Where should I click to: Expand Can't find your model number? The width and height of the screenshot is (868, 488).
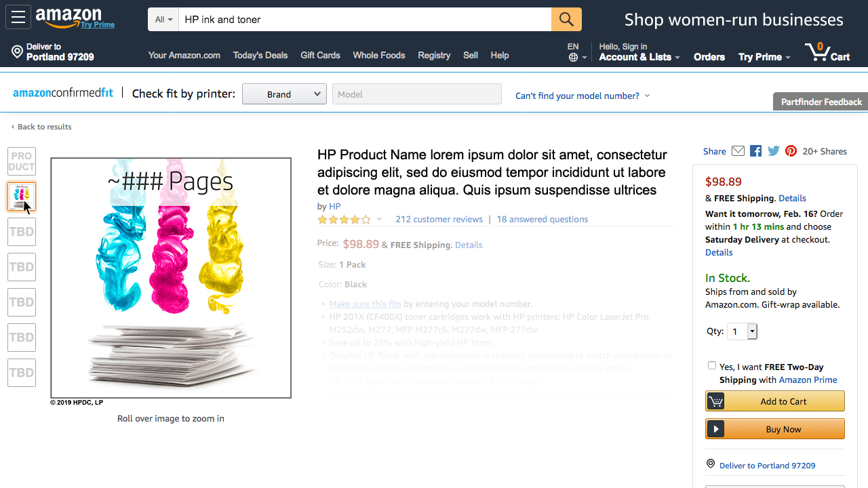click(x=583, y=96)
